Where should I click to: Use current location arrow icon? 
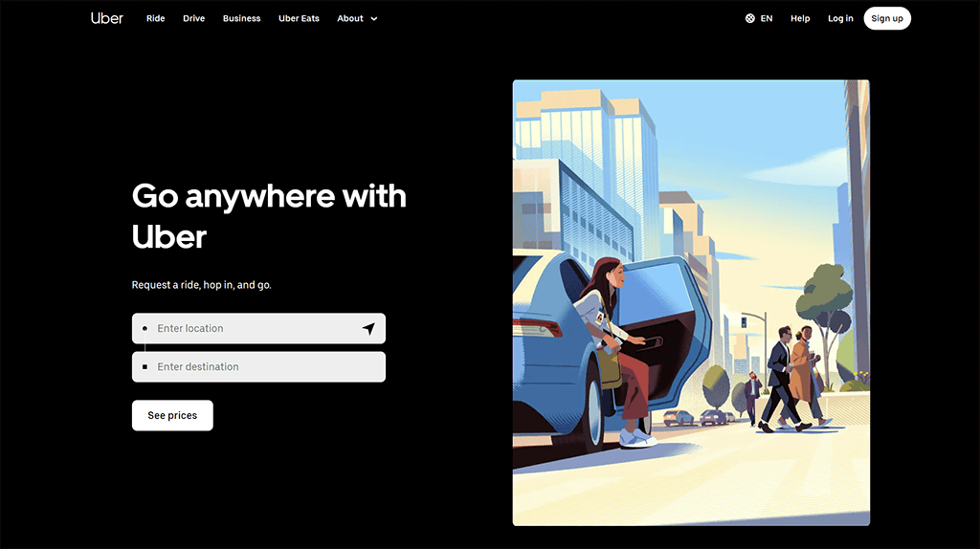[x=368, y=328]
